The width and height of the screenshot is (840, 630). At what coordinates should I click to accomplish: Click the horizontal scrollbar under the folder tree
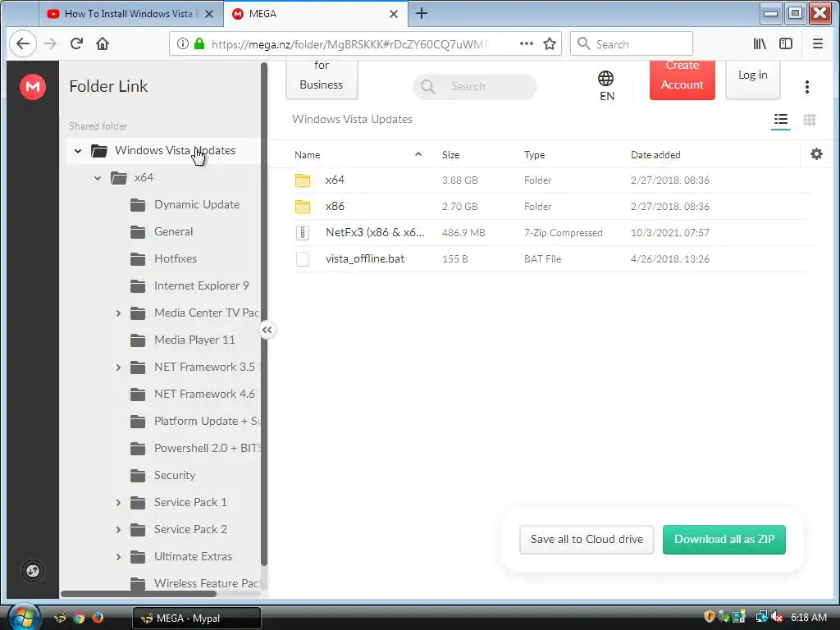(138, 594)
